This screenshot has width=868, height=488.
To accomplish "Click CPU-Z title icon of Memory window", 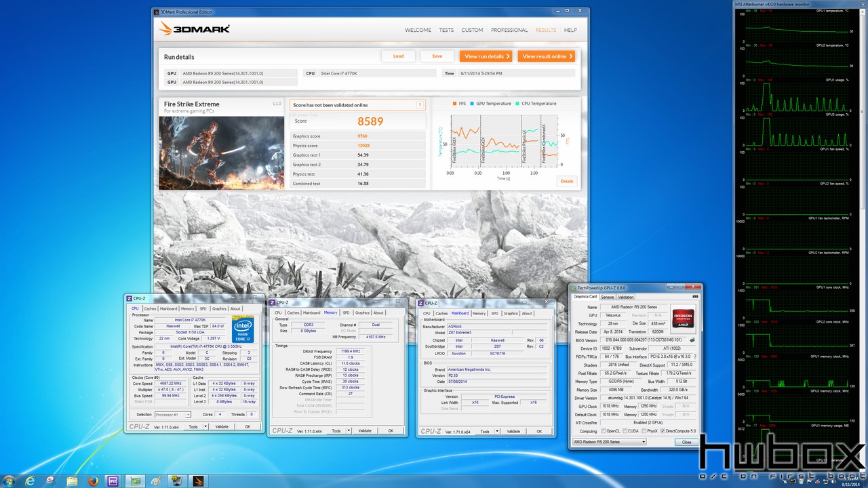I will (272, 302).
